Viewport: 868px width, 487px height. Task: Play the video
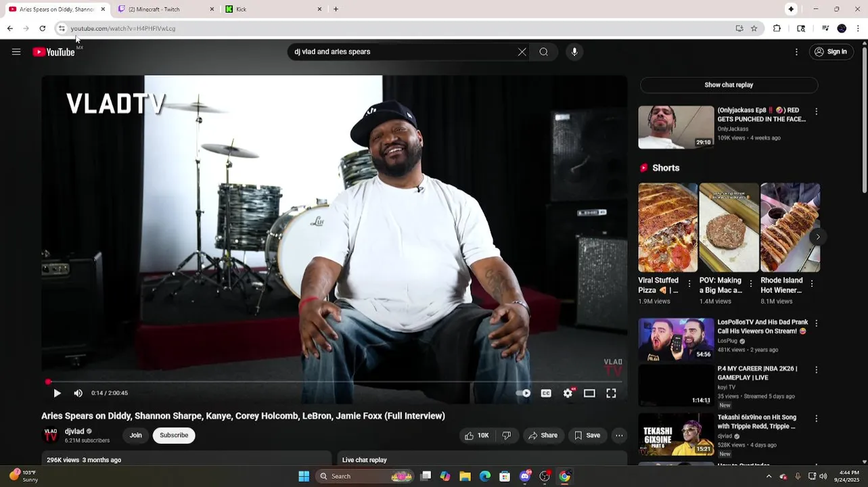(x=57, y=393)
